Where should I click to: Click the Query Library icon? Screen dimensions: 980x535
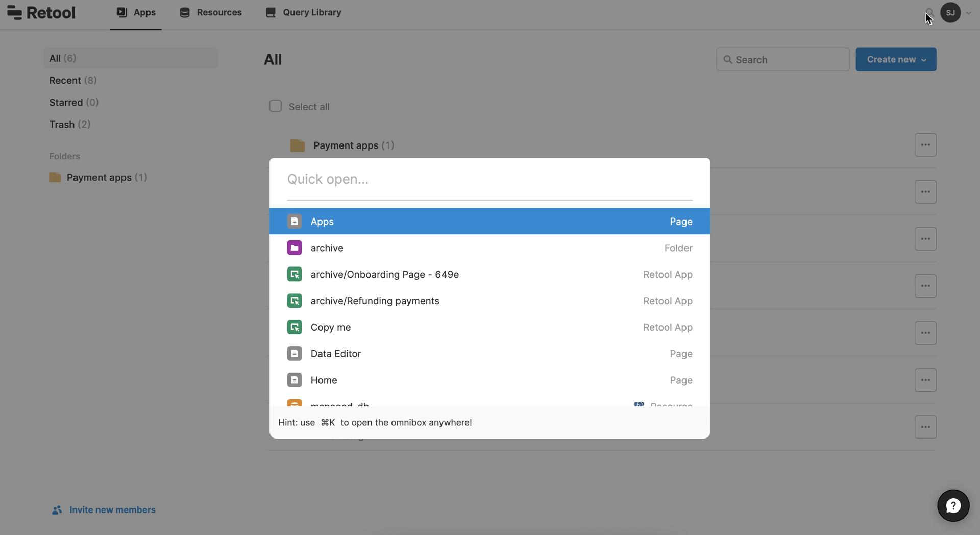click(x=271, y=12)
